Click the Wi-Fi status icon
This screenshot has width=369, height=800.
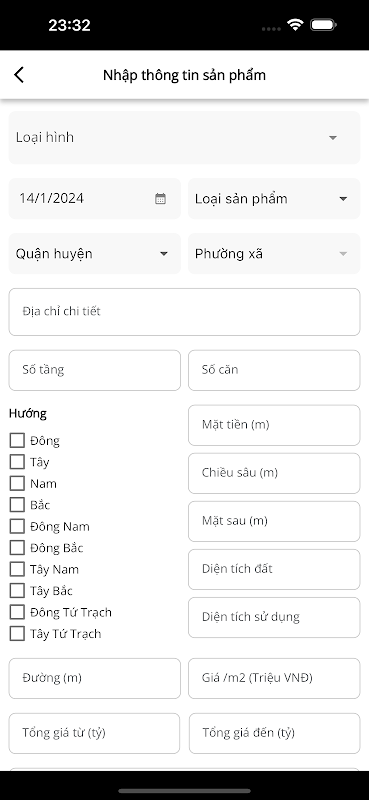(x=295, y=24)
